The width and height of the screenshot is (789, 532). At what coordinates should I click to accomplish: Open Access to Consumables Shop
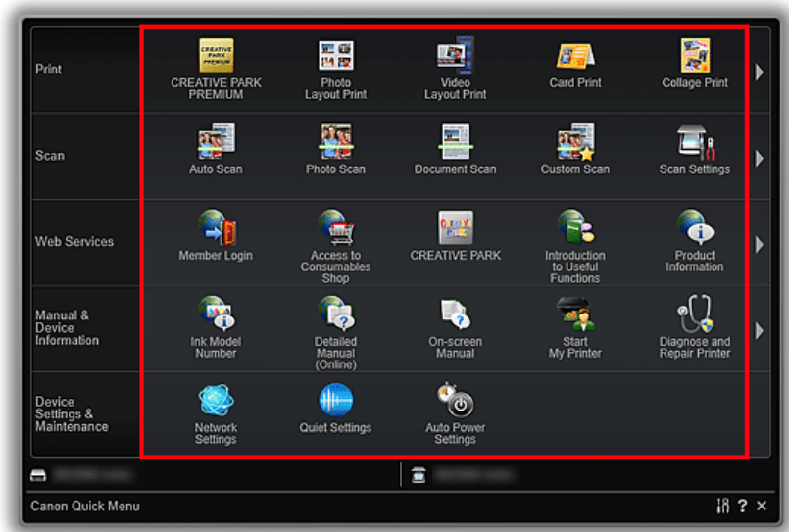(x=335, y=229)
